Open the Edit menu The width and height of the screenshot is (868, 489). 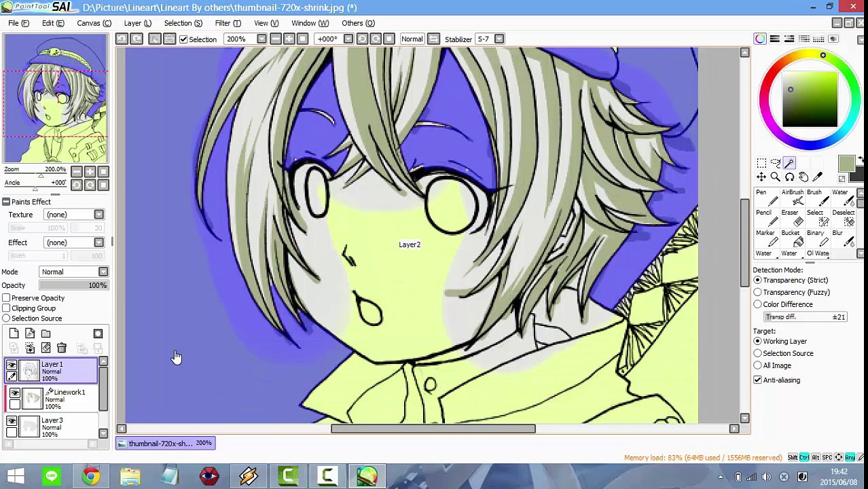(53, 23)
